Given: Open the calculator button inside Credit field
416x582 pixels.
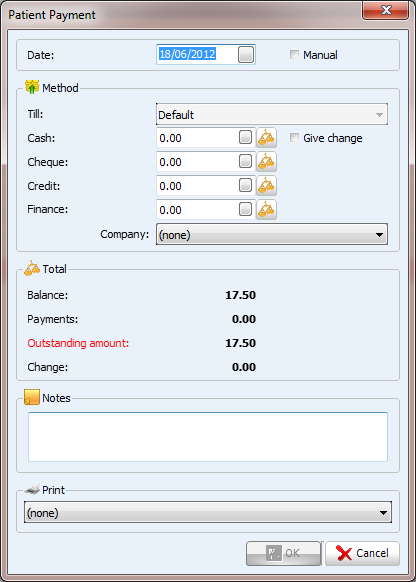Looking at the screenshot, I should click(245, 185).
